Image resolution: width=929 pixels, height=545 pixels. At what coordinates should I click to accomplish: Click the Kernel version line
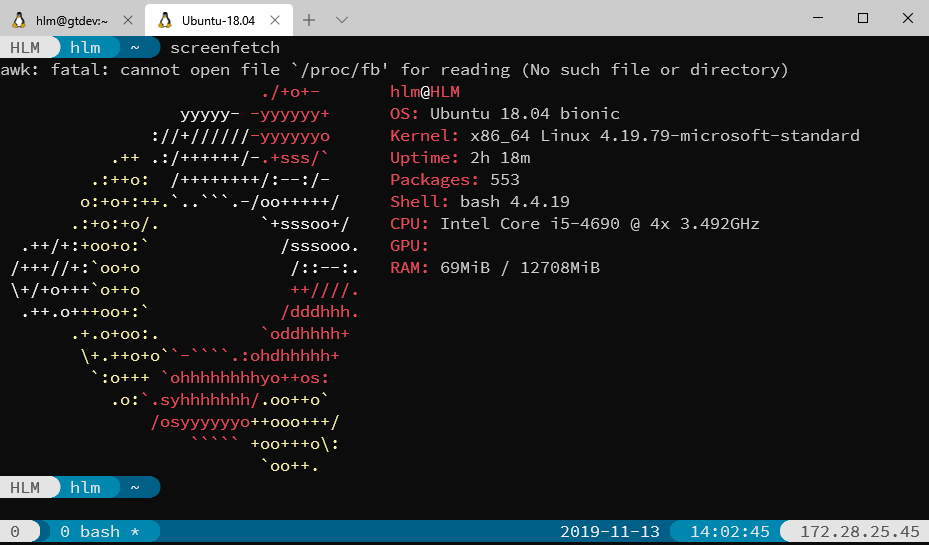[x=624, y=136]
